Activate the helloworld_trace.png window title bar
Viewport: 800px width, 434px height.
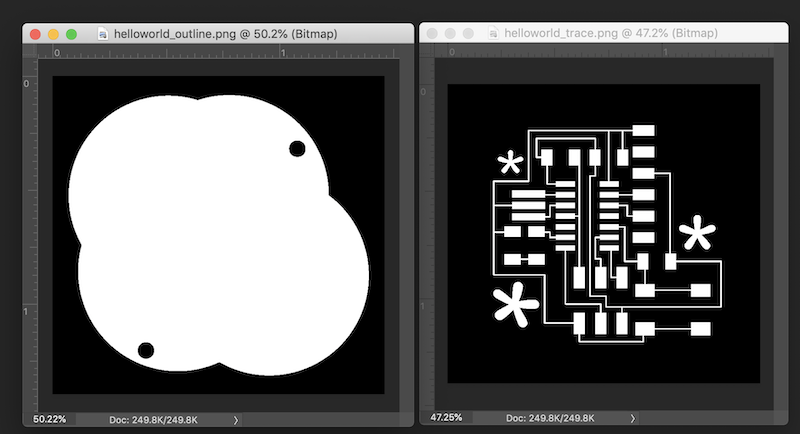(604, 33)
